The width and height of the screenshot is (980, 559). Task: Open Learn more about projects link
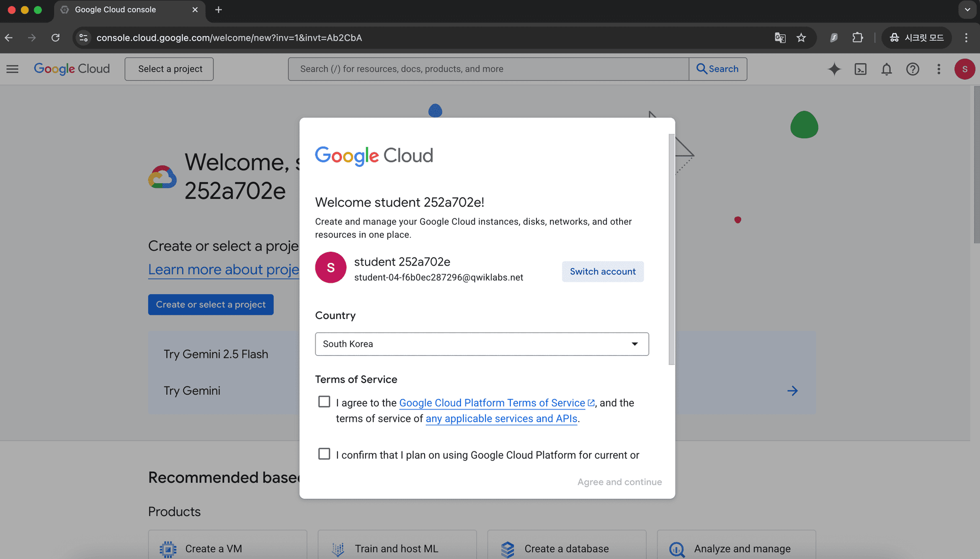(224, 270)
